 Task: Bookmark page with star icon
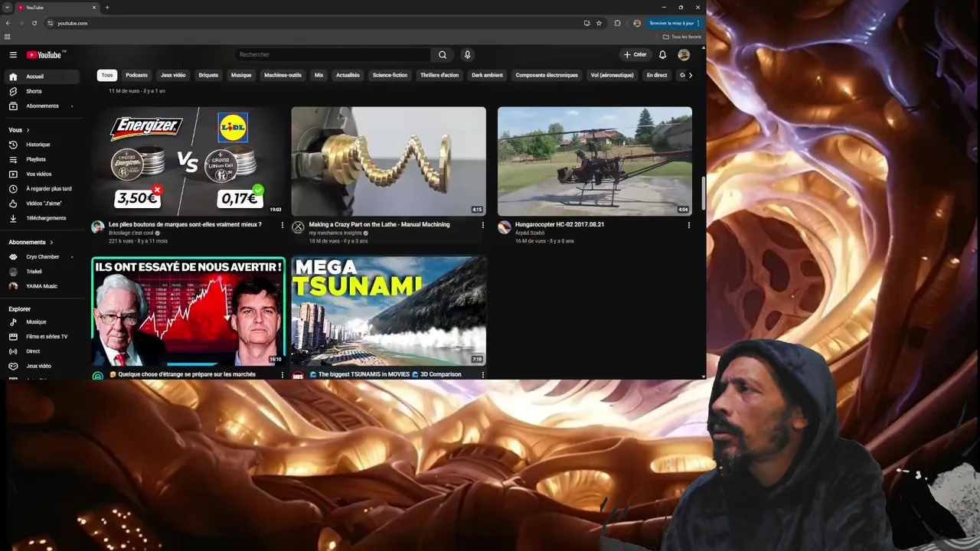coord(599,23)
